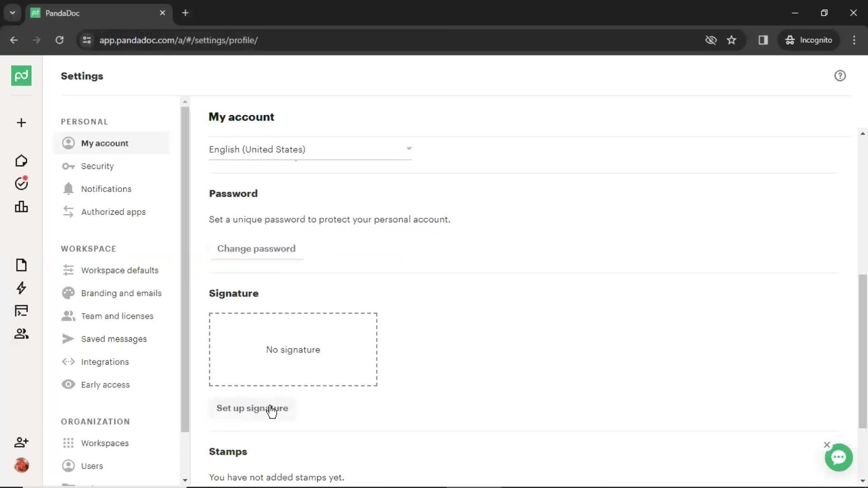Select the automation/lightning bolt icon
868x488 pixels.
[x=21, y=288]
